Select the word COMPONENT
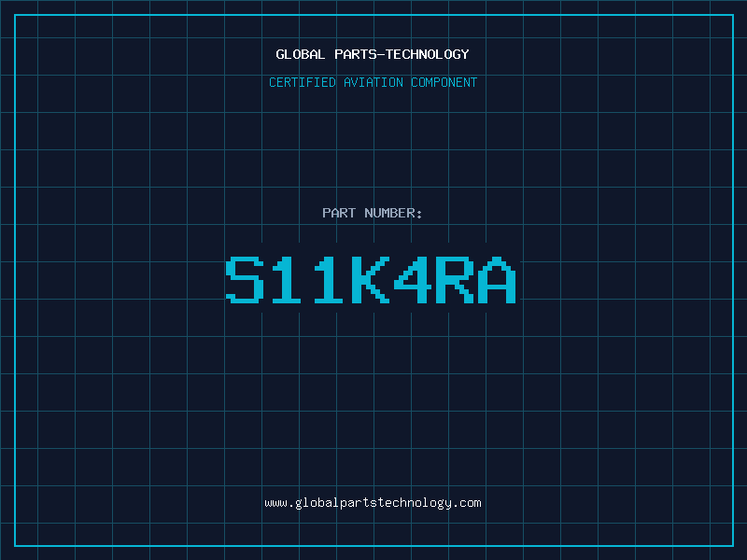 coord(444,82)
